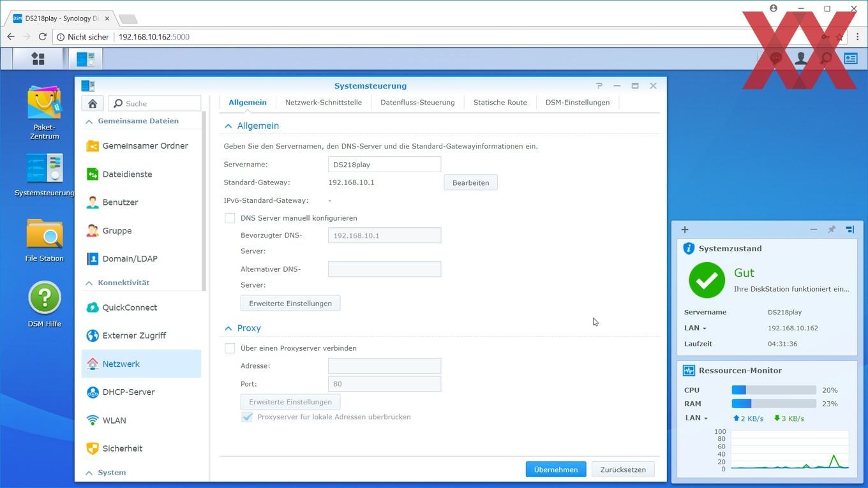Click the RAM usage bar

pyautogui.click(x=774, y=404)
